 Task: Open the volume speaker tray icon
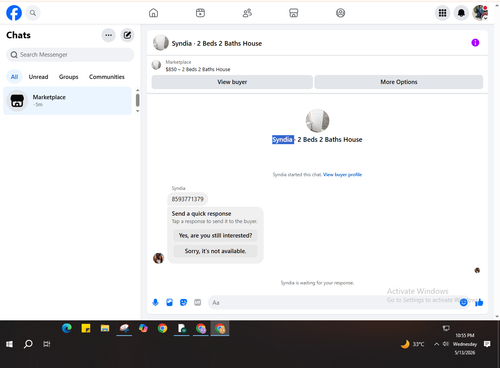click(x=446, y=344)
